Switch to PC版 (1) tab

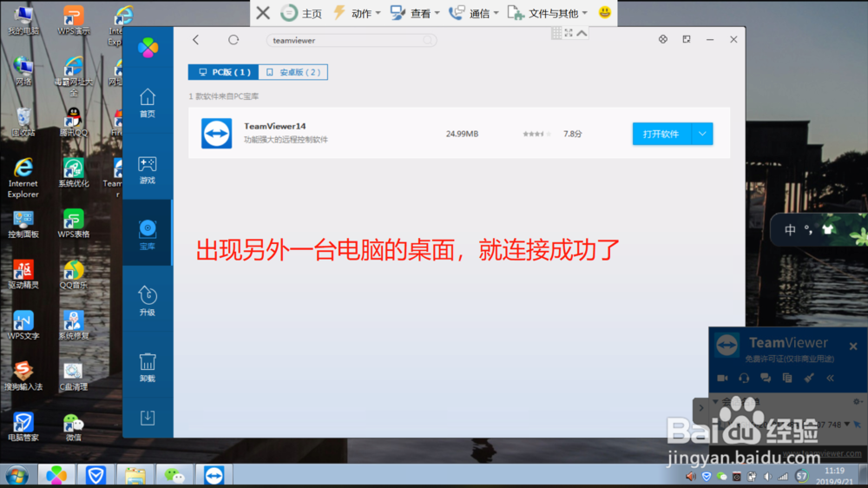pos(224,72)
